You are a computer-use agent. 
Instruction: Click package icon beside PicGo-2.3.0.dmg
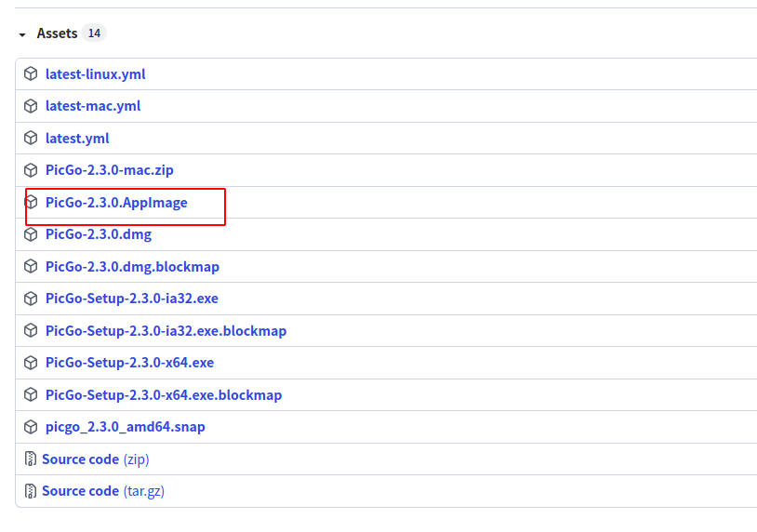(31, 234)
